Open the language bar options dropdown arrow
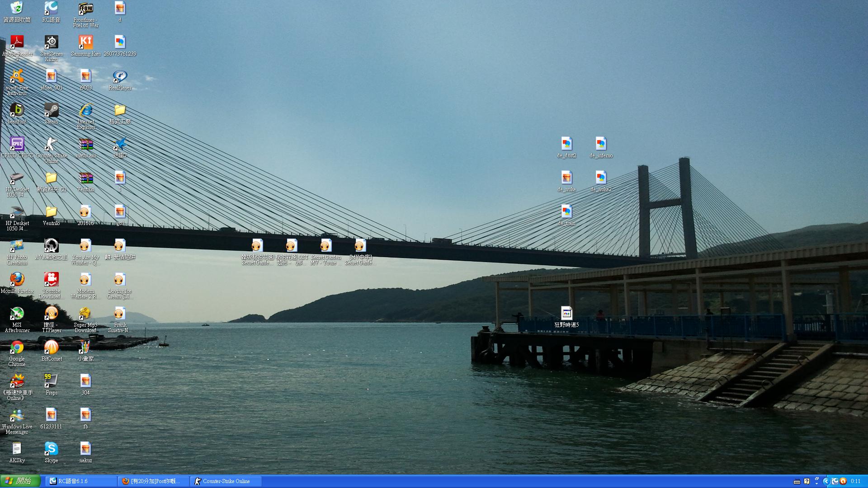 click(816, 483)
